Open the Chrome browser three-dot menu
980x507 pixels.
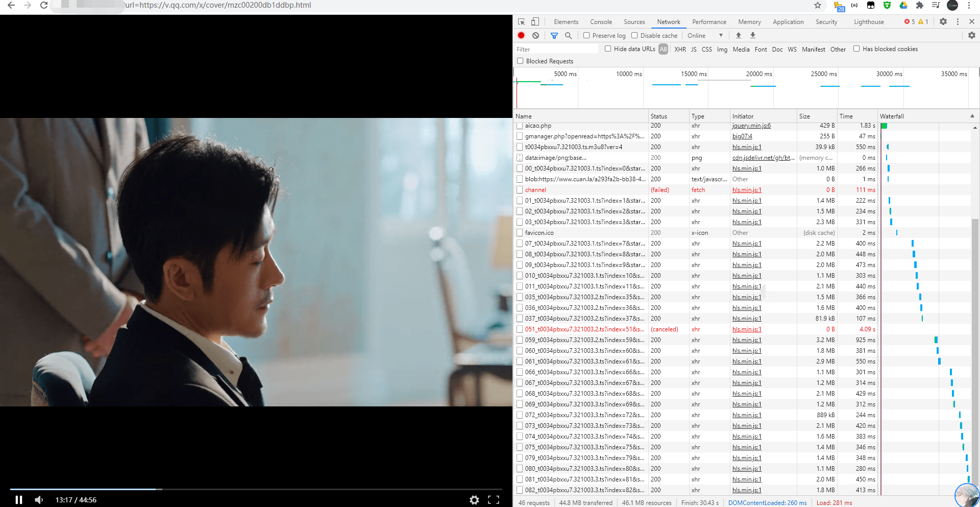pos(969,5)
